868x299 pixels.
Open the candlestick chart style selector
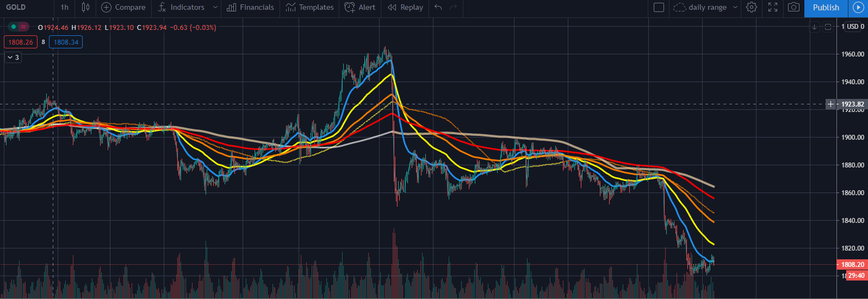[85, 8]
